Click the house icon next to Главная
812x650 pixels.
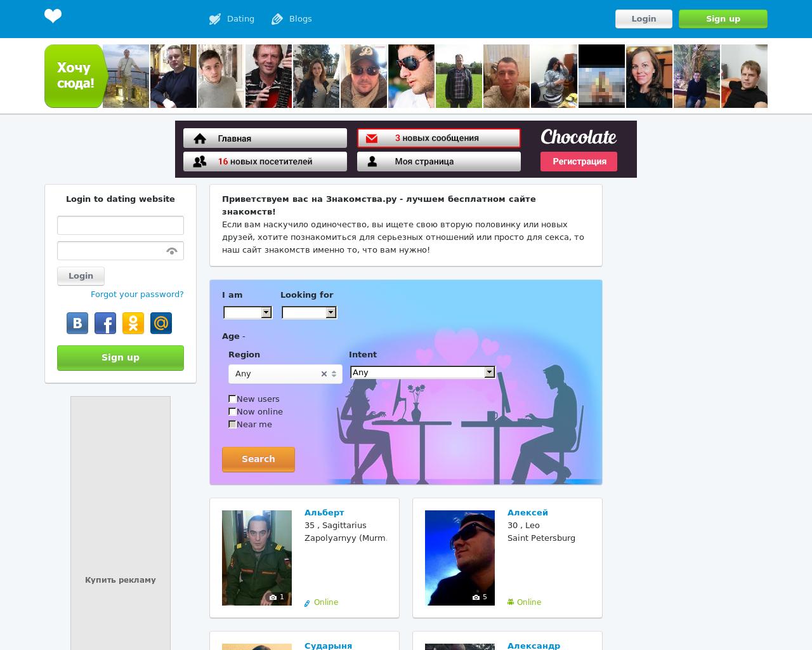[200, 138]
